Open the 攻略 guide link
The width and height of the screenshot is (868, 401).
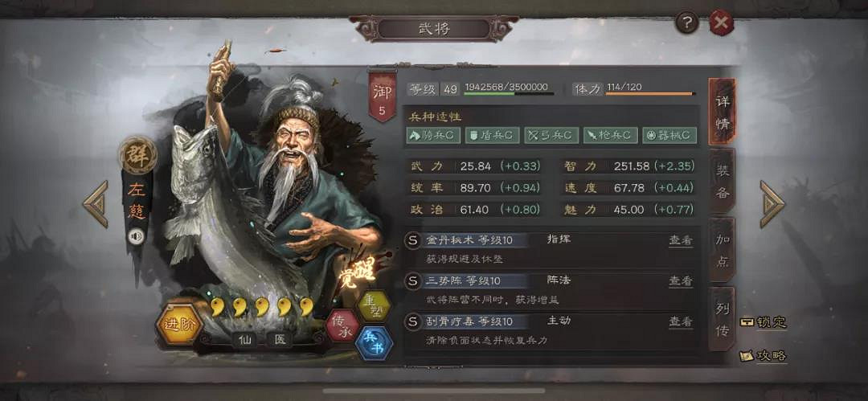(x=764, y=355)
